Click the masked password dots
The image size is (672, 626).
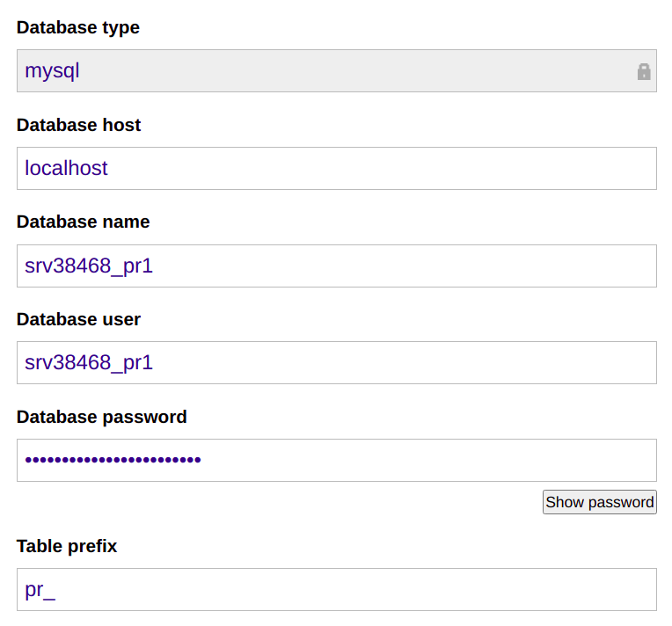click(113, 460)
